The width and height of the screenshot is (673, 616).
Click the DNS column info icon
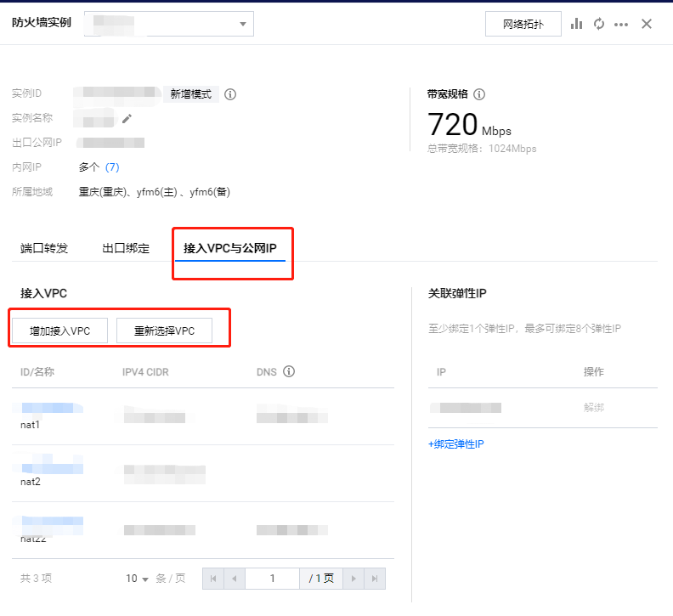[289, 372]
